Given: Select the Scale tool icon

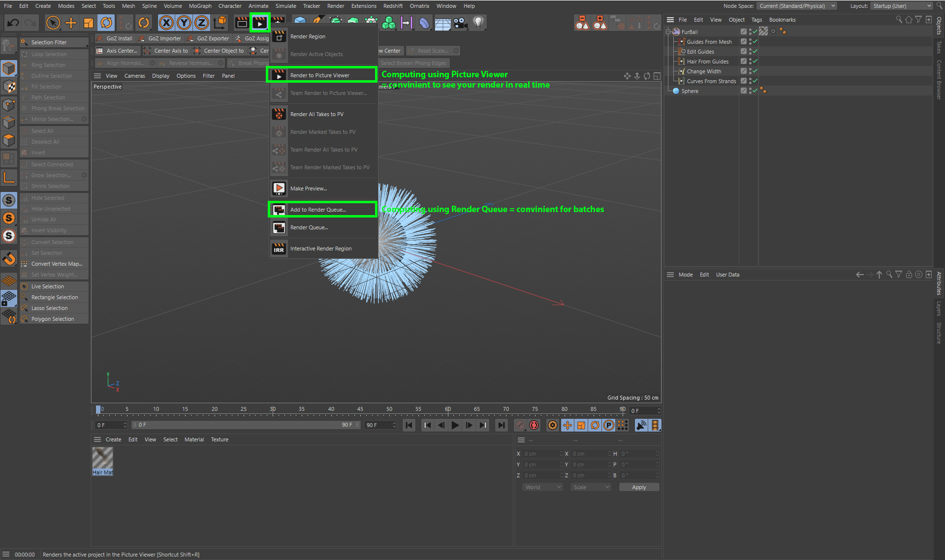Looking at the screenshot, I should click(x=89, y=23).
